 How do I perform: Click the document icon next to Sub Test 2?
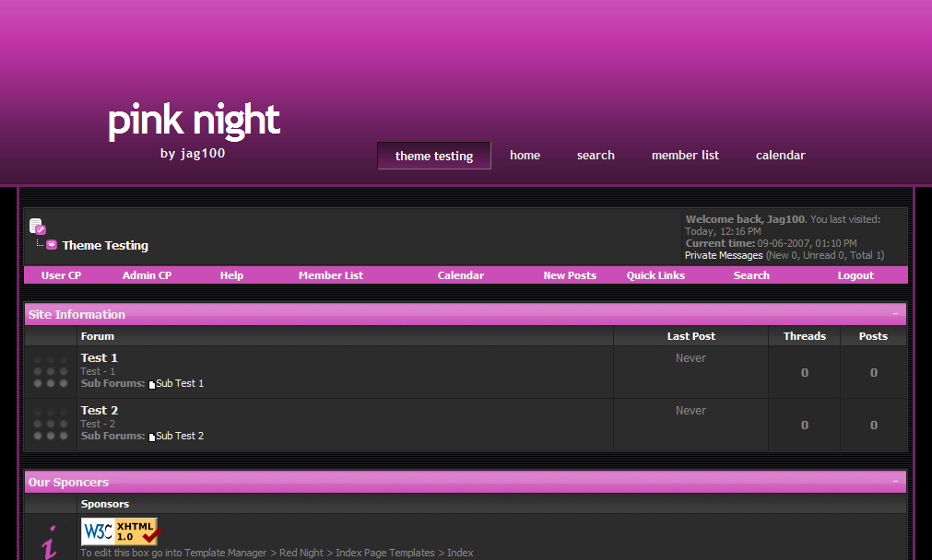pos(152,437)
